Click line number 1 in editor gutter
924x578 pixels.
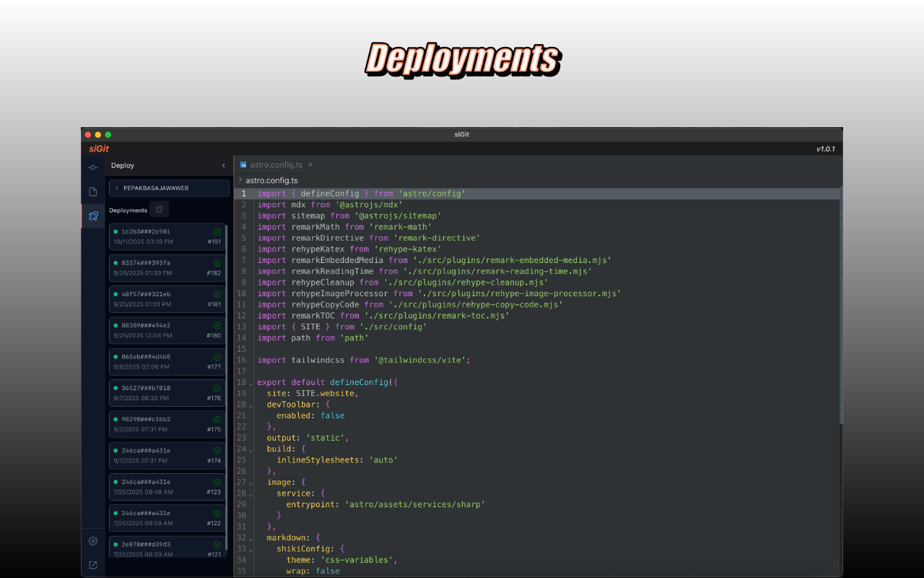click(243, 194)
